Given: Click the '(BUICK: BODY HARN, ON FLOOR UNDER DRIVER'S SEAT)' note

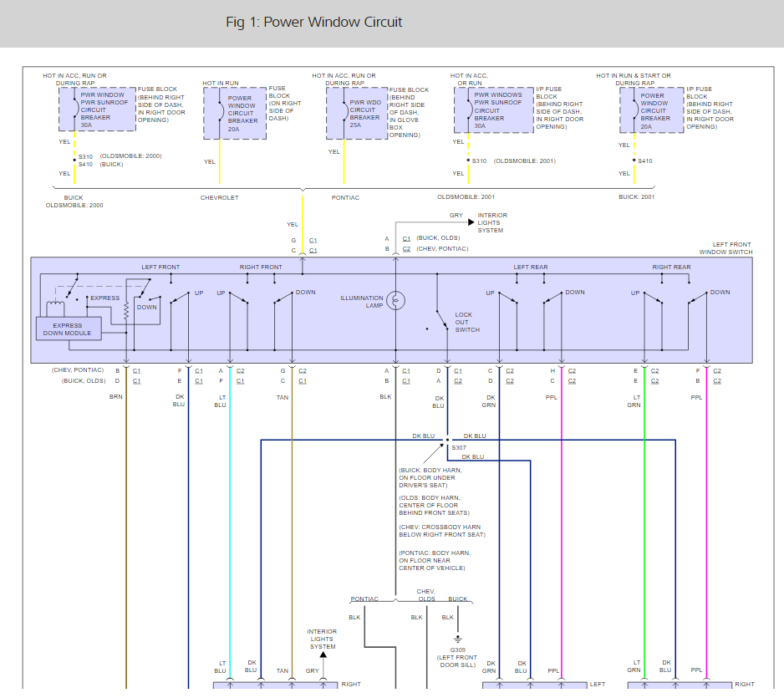Looking at the screenshot, I should 430,477.
